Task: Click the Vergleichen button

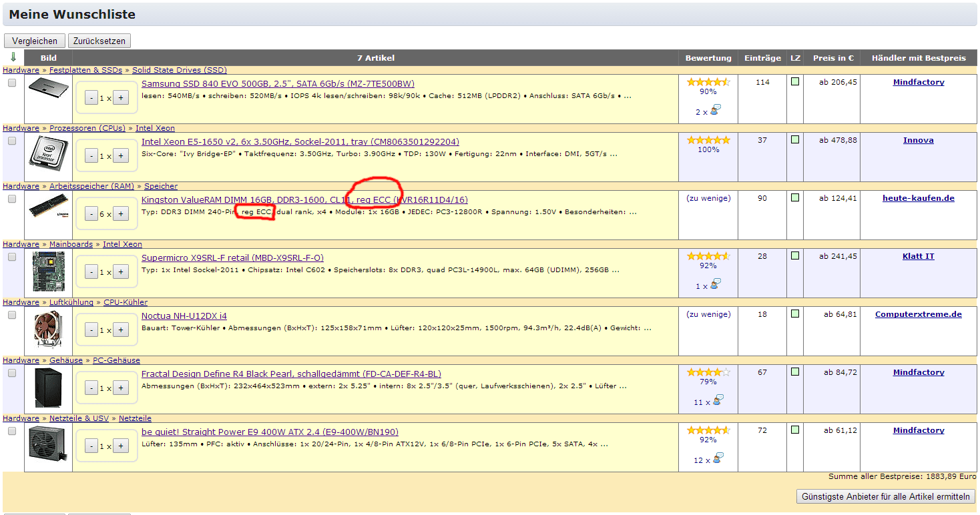Action: click(x=35, y=41)
